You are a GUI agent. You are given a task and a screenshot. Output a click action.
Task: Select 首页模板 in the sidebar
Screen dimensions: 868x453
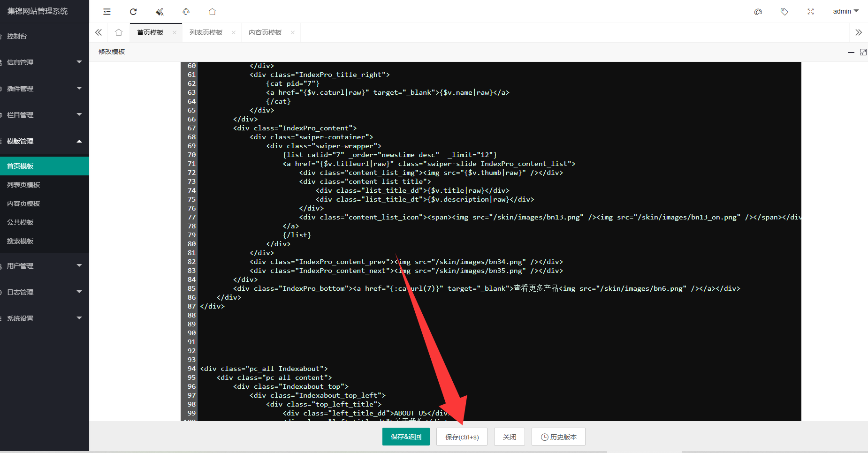[45, 166]
